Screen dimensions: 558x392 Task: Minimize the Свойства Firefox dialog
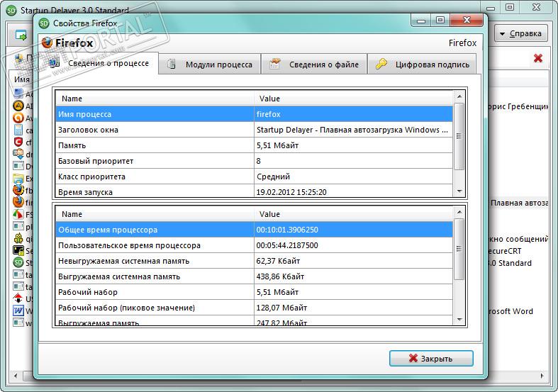tap(421, 21)
